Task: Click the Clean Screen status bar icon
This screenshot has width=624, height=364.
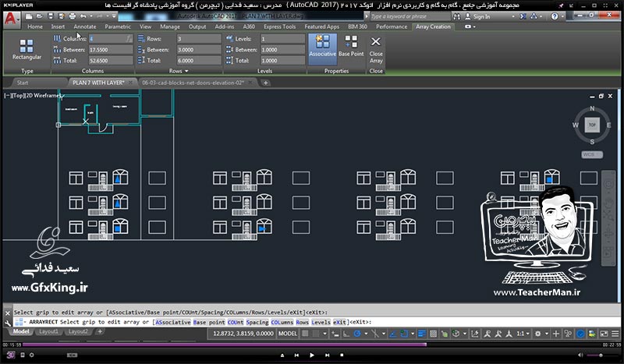Action: pos(604,334)
